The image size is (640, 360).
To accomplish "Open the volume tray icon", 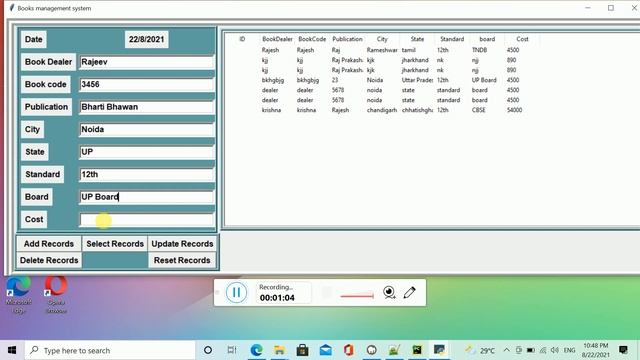I will pyautogui.click(x=554, y=350).
